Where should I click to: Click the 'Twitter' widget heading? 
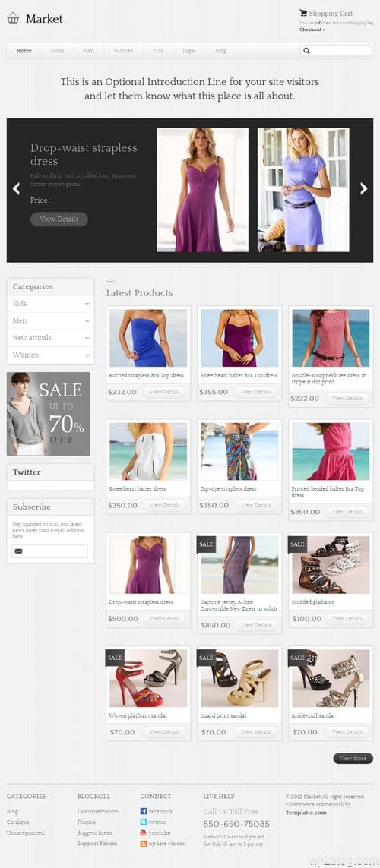point(27,472)
